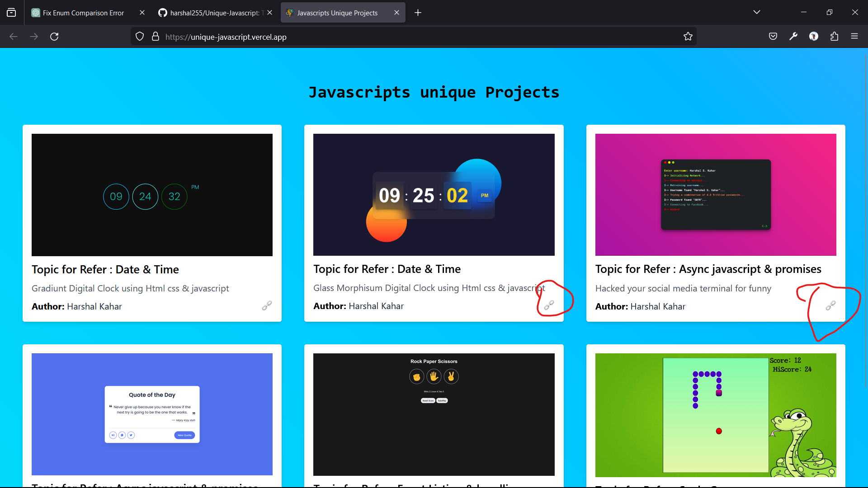Switch to the harshal255/Unique-Javascript GitHub tab
868x488 pixels.
click(x=210, y=12)
